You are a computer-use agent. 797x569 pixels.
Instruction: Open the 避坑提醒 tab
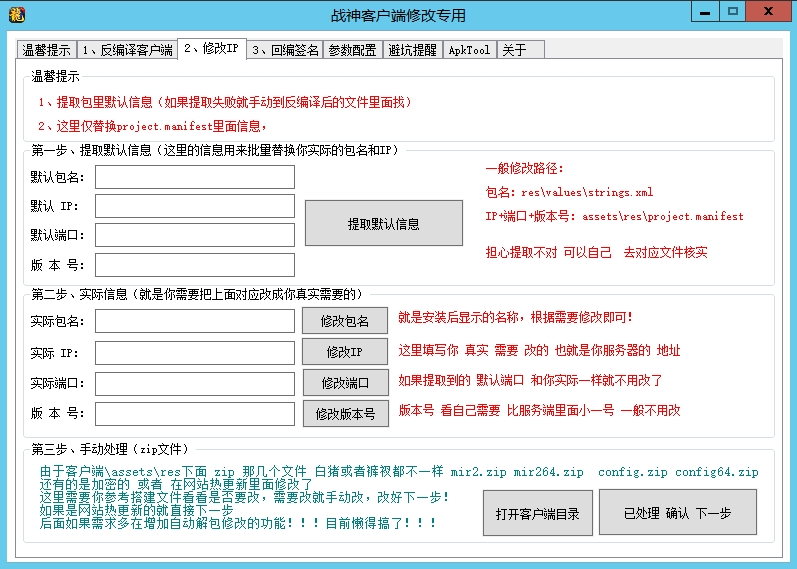click(412, 50)
